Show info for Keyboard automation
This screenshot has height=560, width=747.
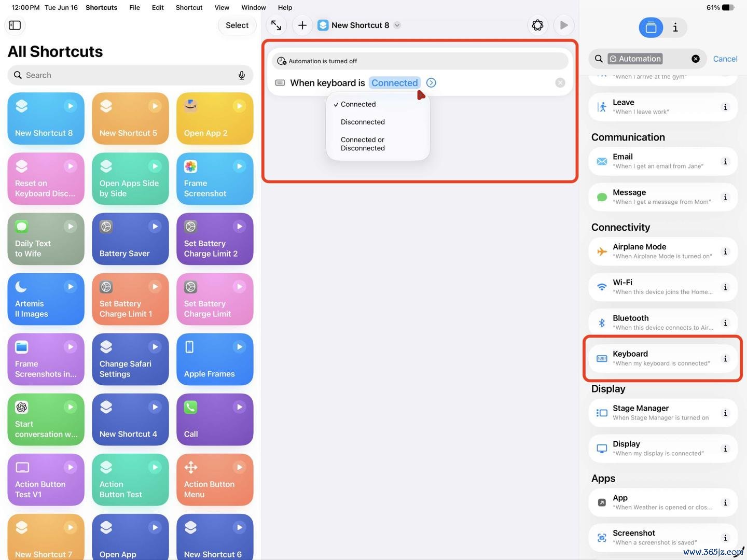[x=725, y=358]
